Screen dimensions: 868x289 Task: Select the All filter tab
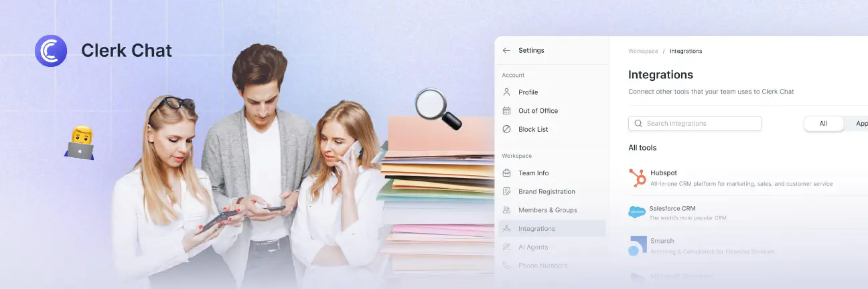[x=823, y=123]
